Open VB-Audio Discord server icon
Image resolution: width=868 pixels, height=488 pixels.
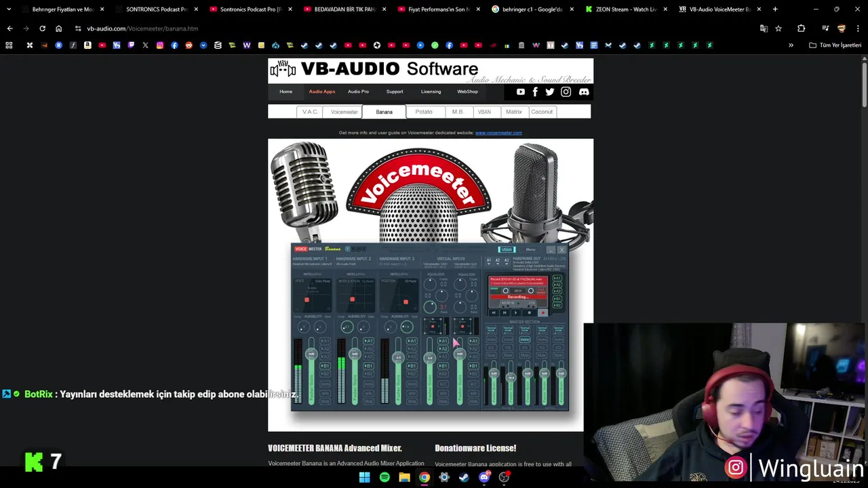point(584,91)
